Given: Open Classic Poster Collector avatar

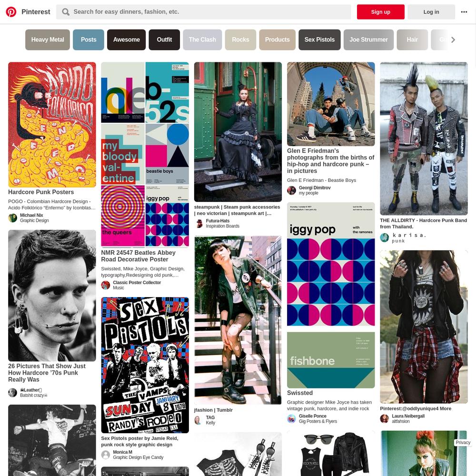Looking at the screenshot, I should click(105, 285).
